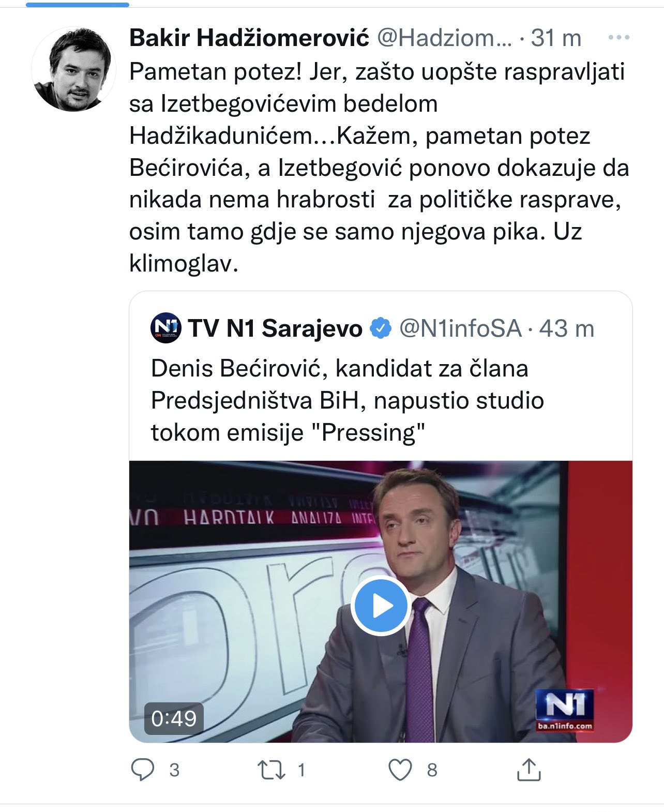
Task: Tap the share upload icon
Action: [x=529, y=769]
